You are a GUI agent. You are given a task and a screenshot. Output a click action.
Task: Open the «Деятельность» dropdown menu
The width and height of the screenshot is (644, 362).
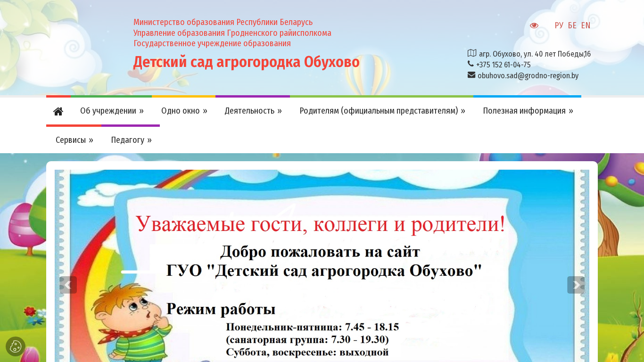(253, 111)
